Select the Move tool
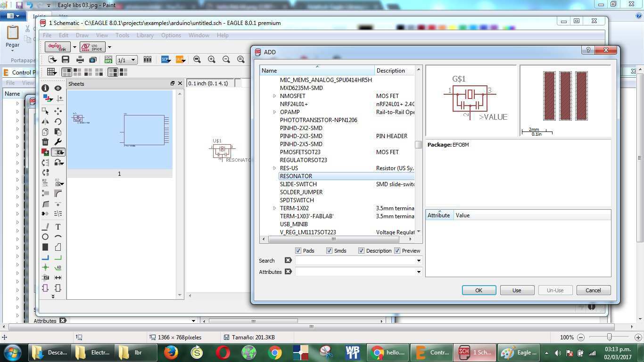 click(58, 111)
